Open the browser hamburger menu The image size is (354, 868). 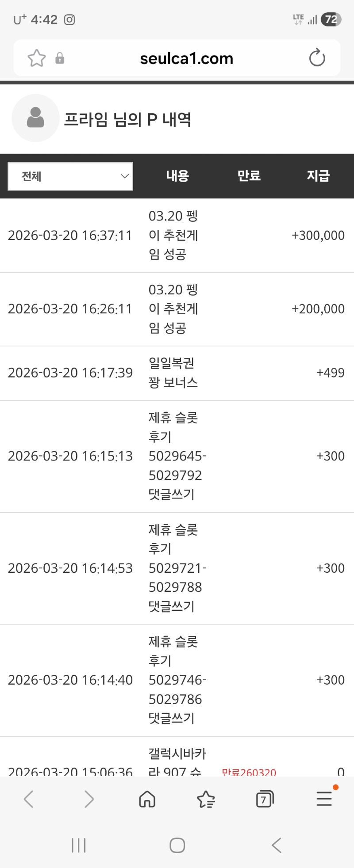pyautogui.click(x=324, y=799)
